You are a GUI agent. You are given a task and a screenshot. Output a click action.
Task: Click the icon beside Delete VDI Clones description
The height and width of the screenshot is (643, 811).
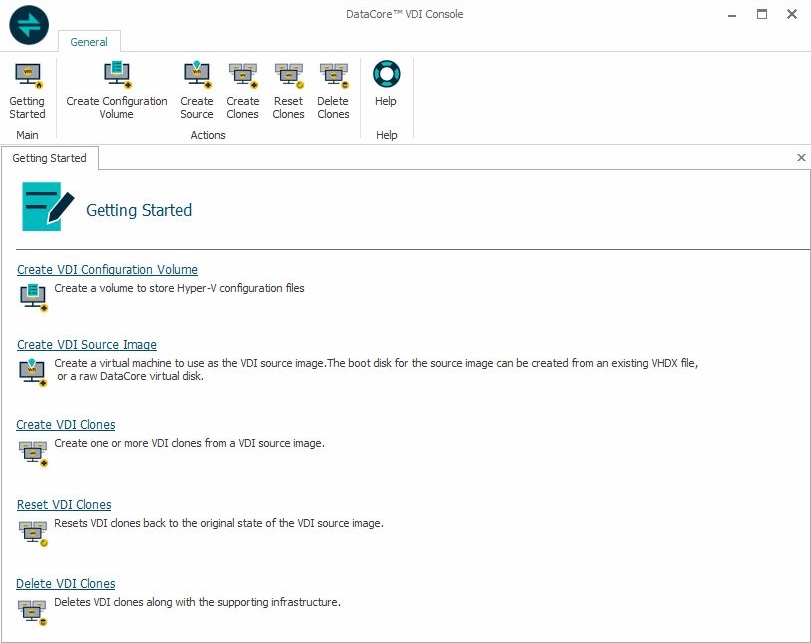[33, 610]
